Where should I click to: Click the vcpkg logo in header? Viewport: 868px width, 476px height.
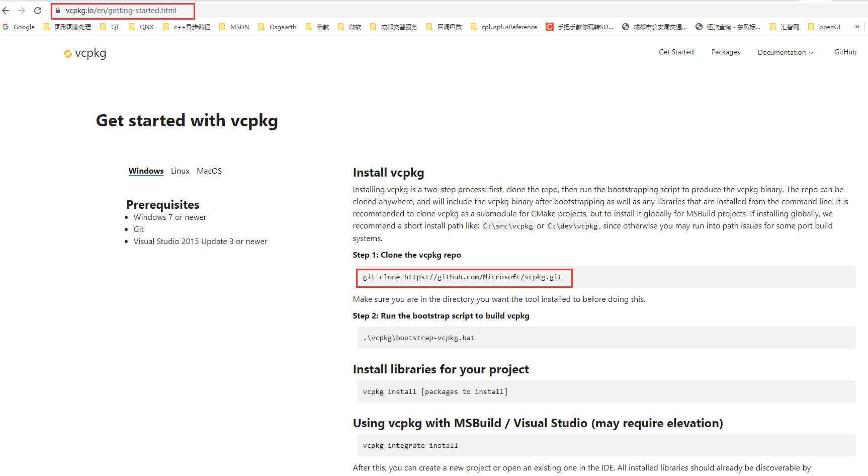[85, 53]
